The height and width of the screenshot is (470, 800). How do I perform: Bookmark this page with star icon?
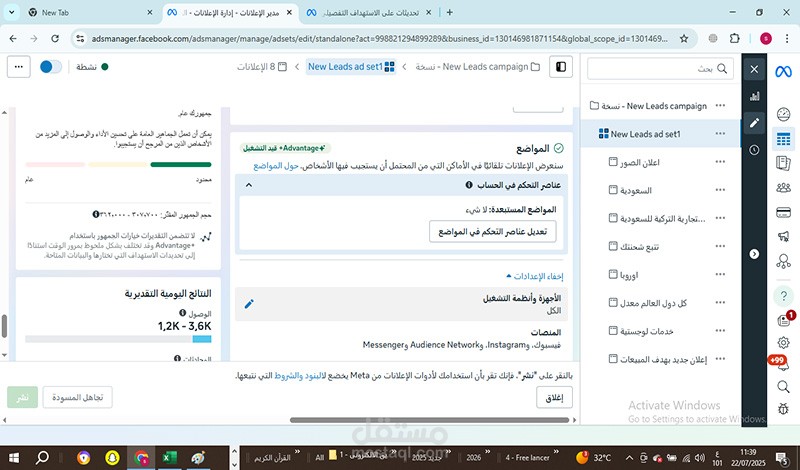point(684,38)
